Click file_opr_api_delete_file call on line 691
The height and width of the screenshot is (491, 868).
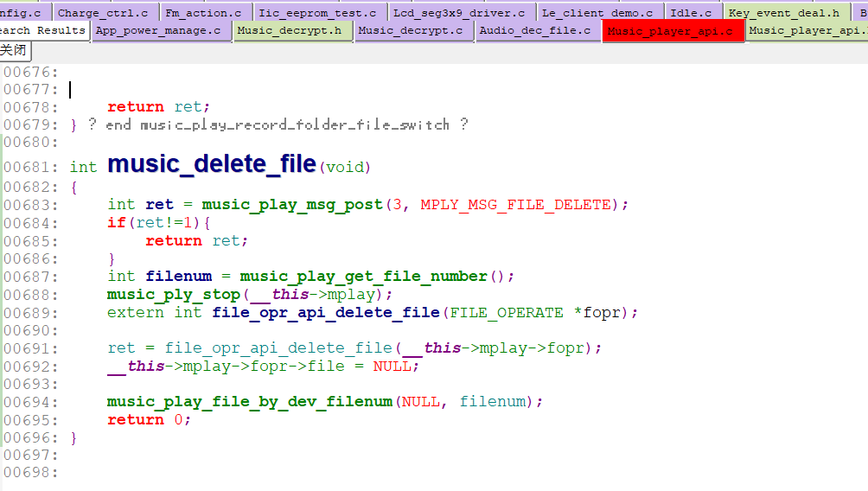coord(278,348)
